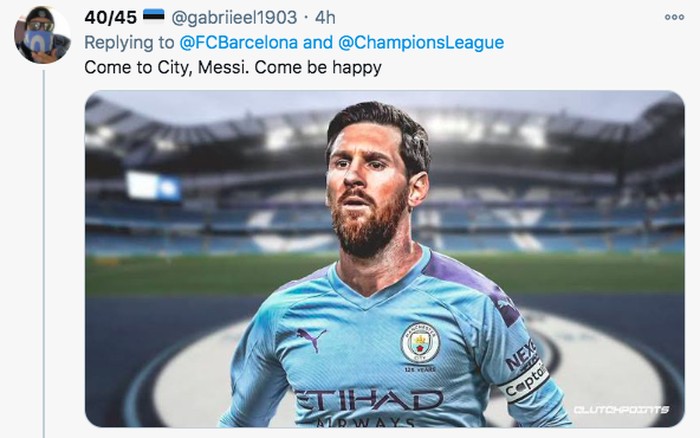Open the @FCBarcelona mention
Viewport: 700px width, 438px height.
pos(238,42)
